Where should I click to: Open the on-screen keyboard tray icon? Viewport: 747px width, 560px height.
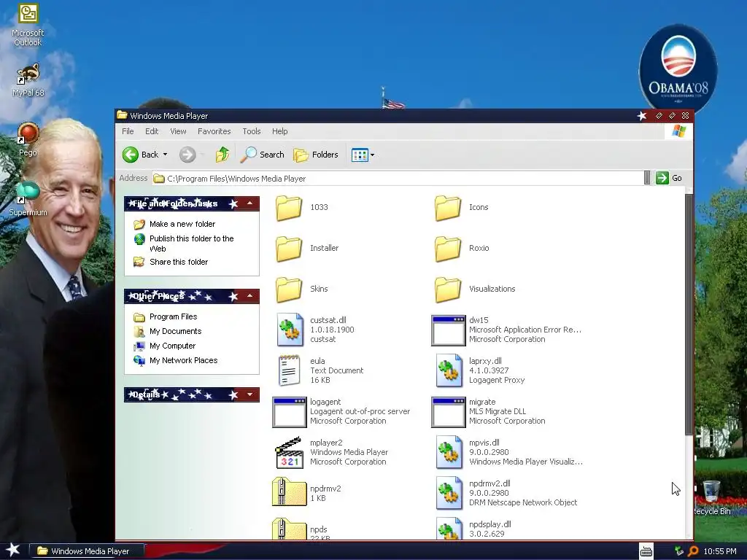(646, 551)
